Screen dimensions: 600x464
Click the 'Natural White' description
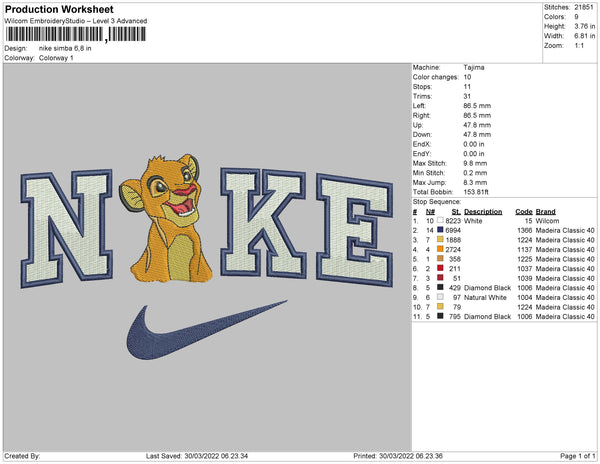tap(485, 297)
